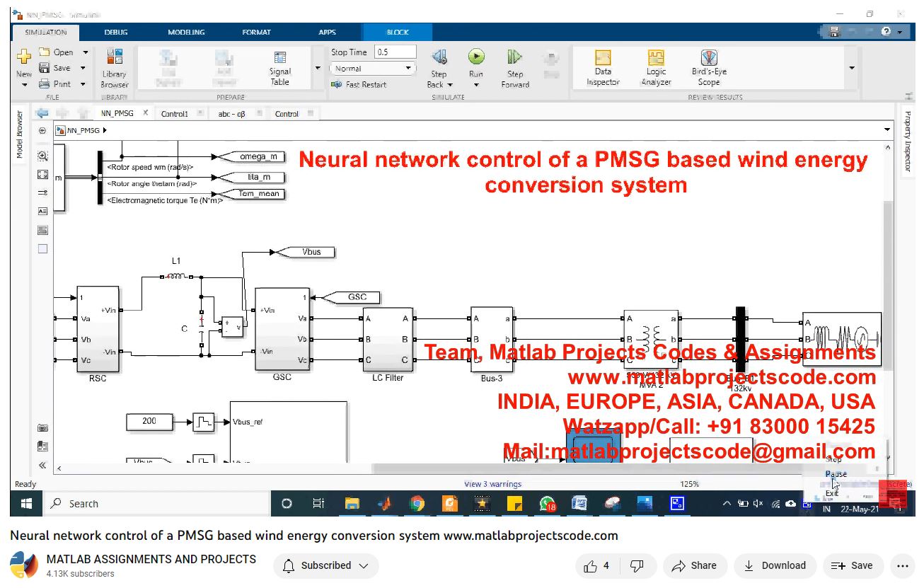Click the Run simulation button
924x588 pixels.
[476, 58]
